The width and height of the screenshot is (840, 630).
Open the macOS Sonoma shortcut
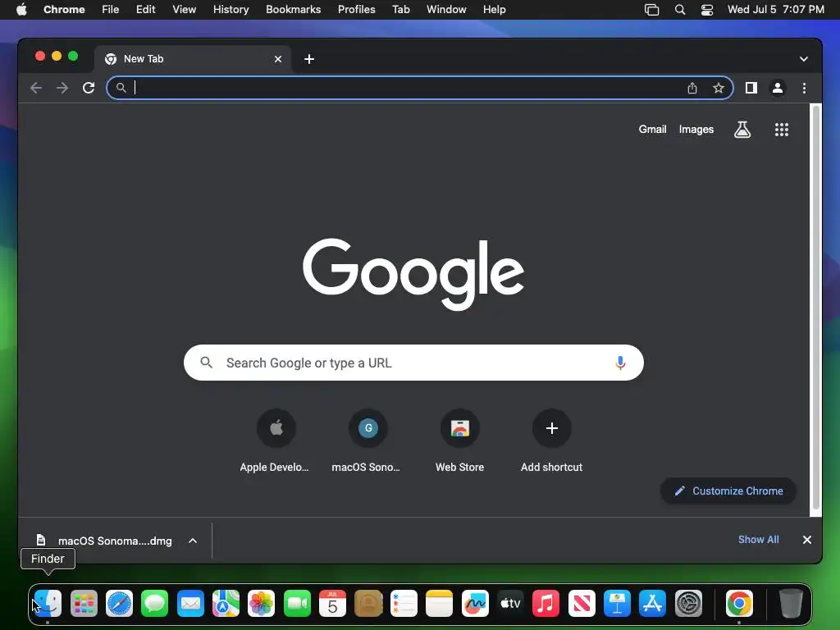(368, 428)
